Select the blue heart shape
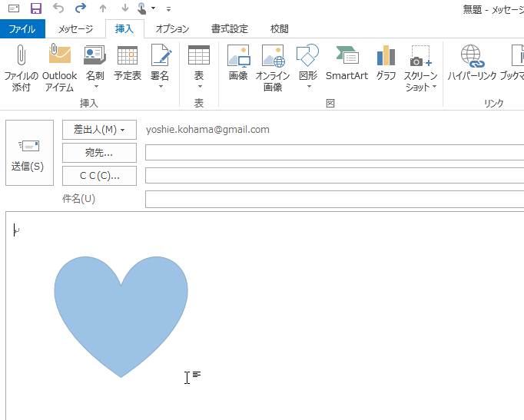This screenshot has height=420, width=524. (121, 317)
